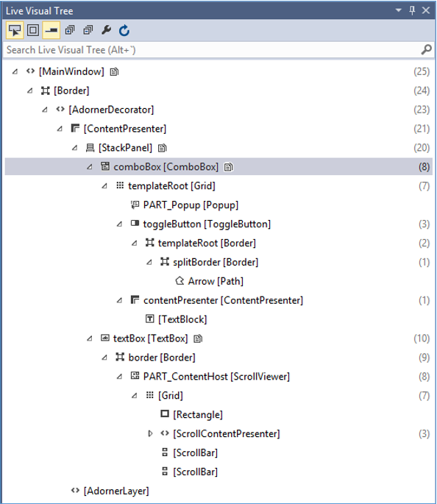Open source icon next to textBox [TextBox]

198,338
